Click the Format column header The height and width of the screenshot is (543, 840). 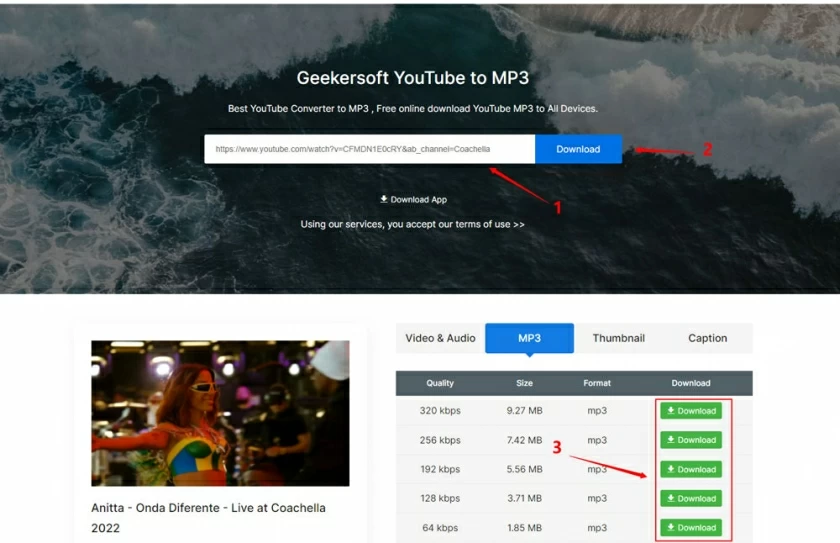tap(597, 383)
